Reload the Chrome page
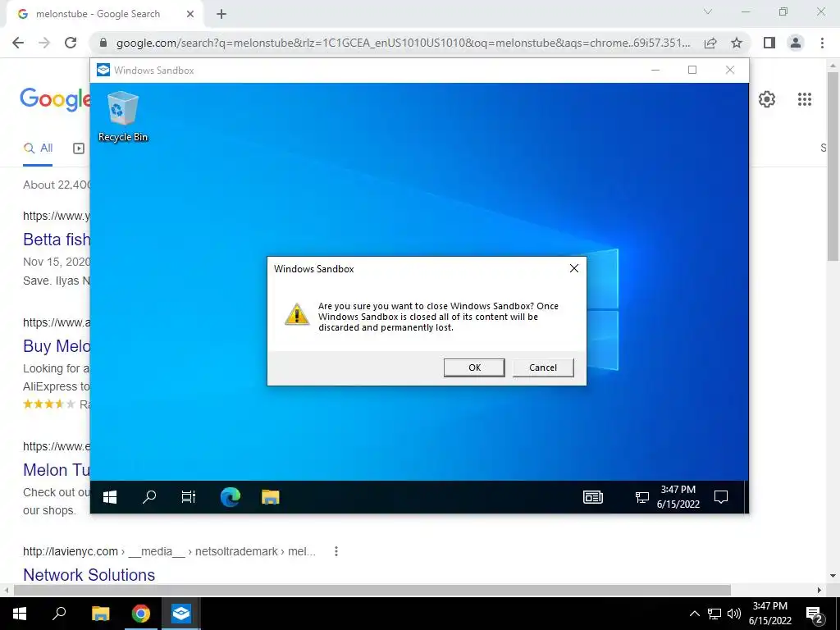Image resolution: width=840 pixels, height=630 pixels. [71, 43]
